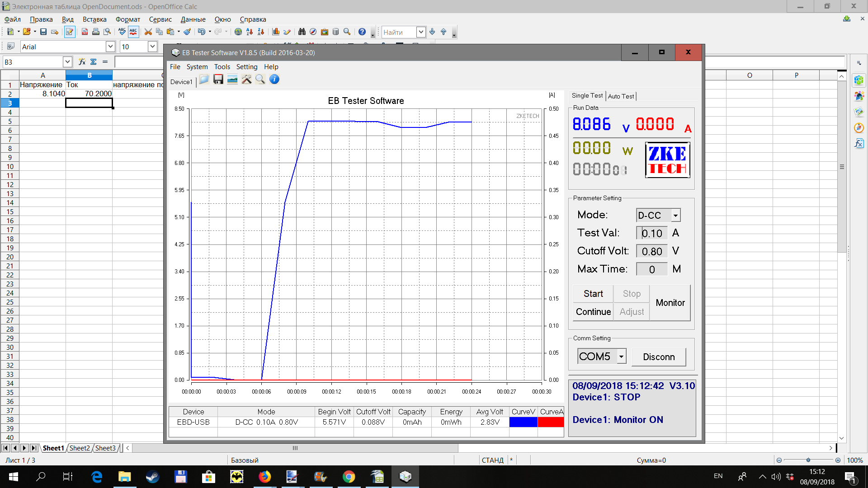
Task: Toggle Calc automatic spellcheck icon
Action: [133, 32]
